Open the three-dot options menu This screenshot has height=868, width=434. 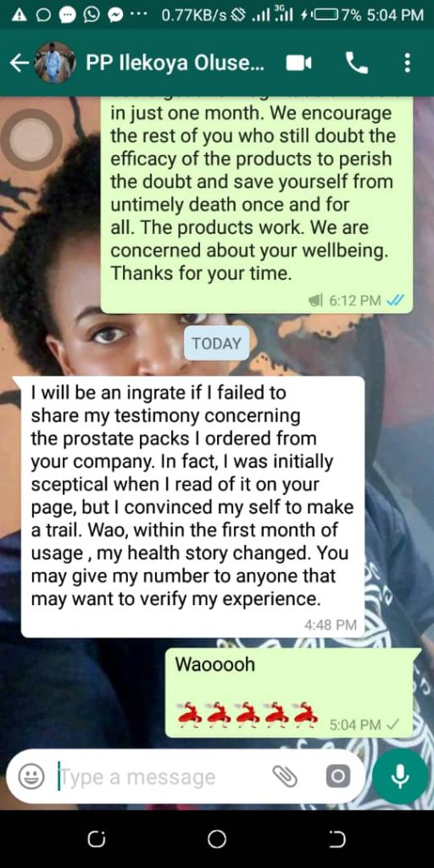(x=408, y=63)
